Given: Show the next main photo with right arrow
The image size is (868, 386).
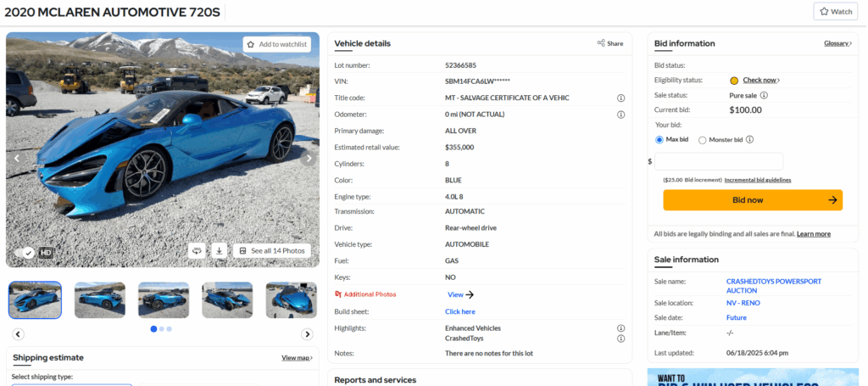Looking at the screenshot, I should coord(309,159).
